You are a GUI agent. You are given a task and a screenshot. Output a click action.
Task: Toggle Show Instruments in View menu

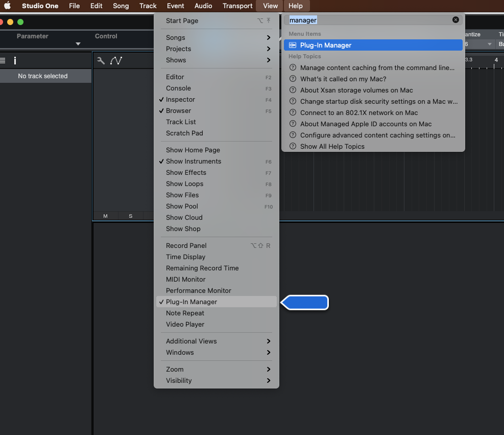217,161
